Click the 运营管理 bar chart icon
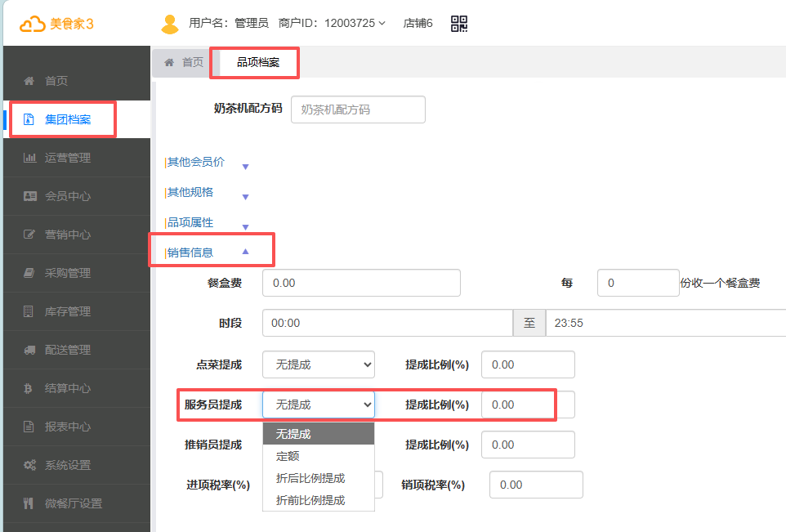This screenshot has width=786, height=532. (29, 158)
